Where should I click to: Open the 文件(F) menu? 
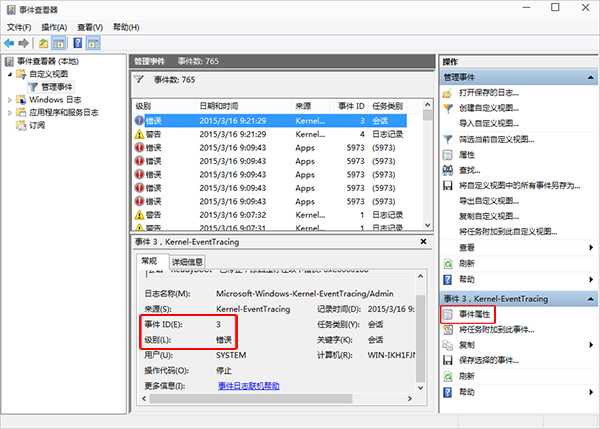(x=19, y=27)
